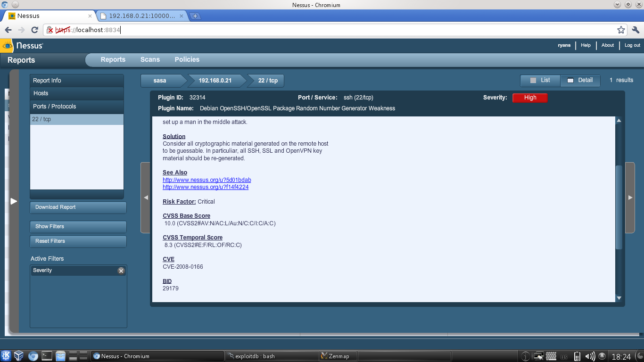Switch to List view
Image resolution: width=644 pixels, height=362 pixels.
(540, 81)
